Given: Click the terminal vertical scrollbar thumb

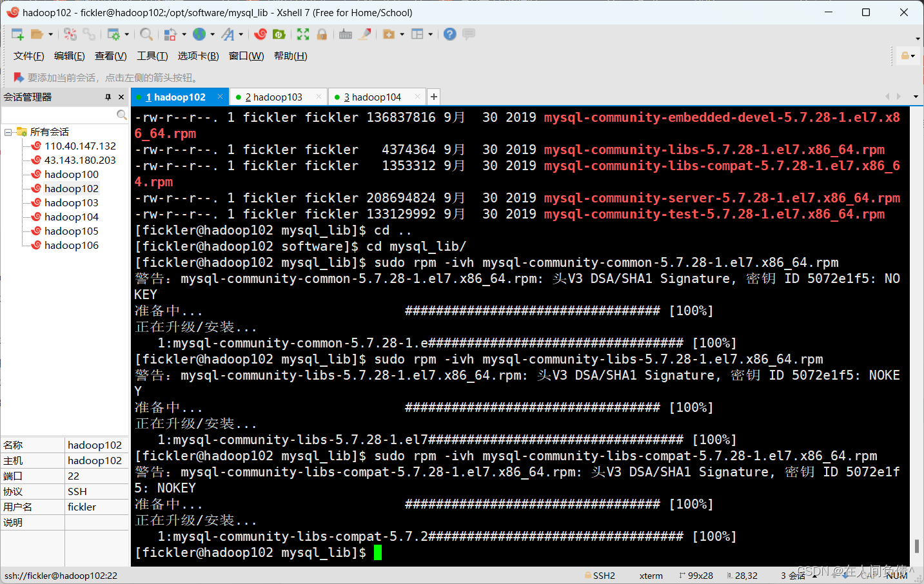Looking at the screenshot, I should (916, 546).
